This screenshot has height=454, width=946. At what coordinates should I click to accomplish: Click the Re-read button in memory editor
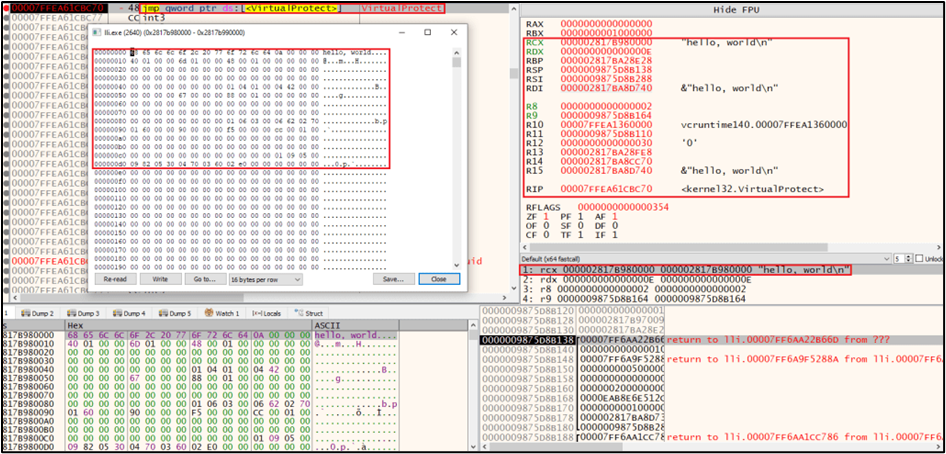click(116, 279)
